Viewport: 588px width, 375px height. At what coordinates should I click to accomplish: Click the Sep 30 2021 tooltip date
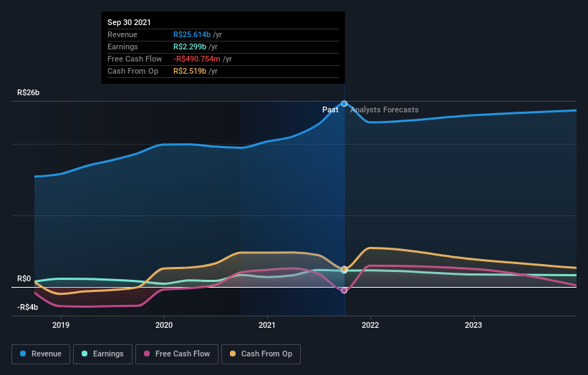[x=129, y=22]
